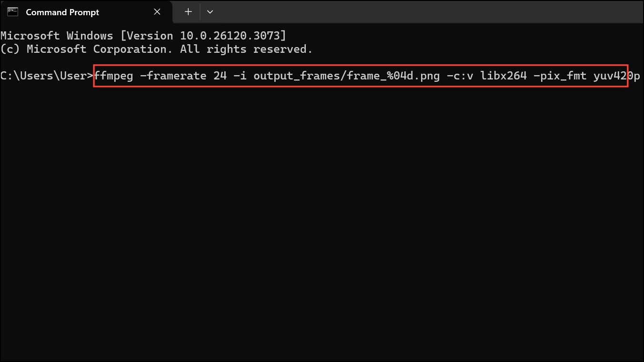Click the -c:v option text

[x=460, y=76]
